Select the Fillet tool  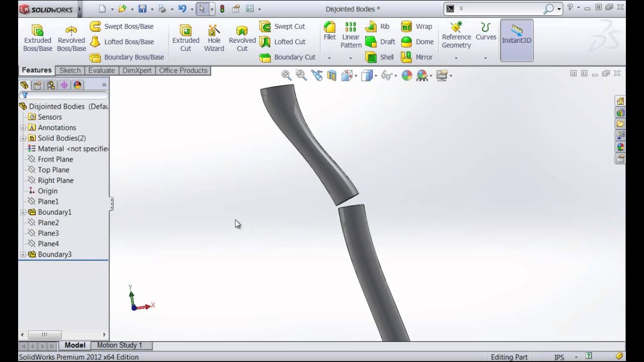[330, 31]
